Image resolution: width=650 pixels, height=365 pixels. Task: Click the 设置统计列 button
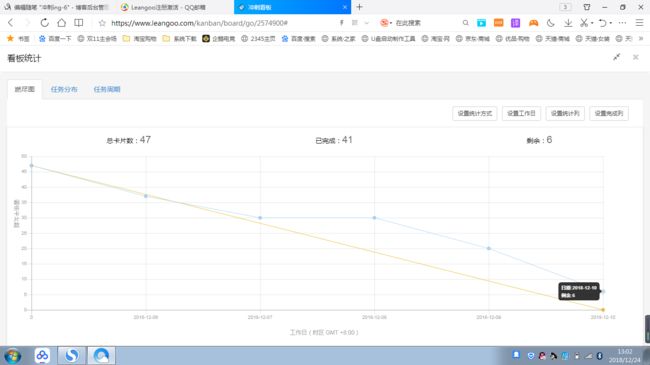point(565,113)
